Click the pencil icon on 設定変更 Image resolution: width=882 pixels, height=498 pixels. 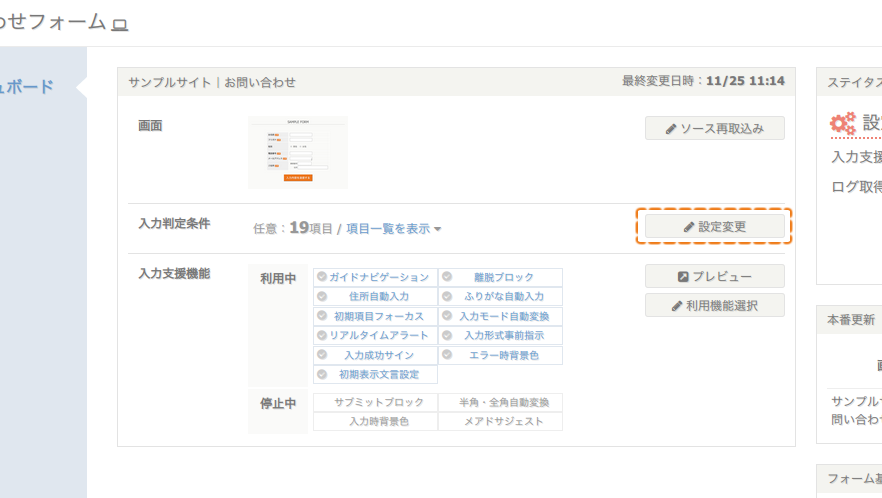point(688,227)
